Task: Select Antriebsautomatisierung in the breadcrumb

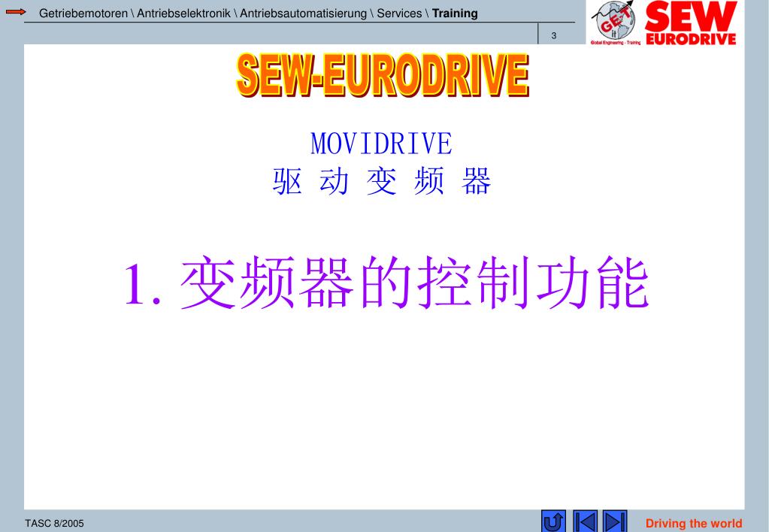Action: click(x=303, y=14)
